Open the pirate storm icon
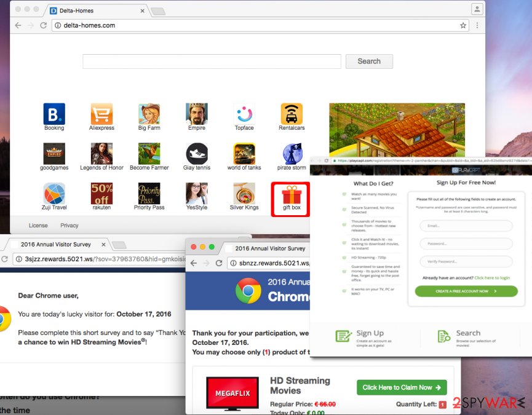This screenshot has height=415, width=532. [x=292, y=154]
